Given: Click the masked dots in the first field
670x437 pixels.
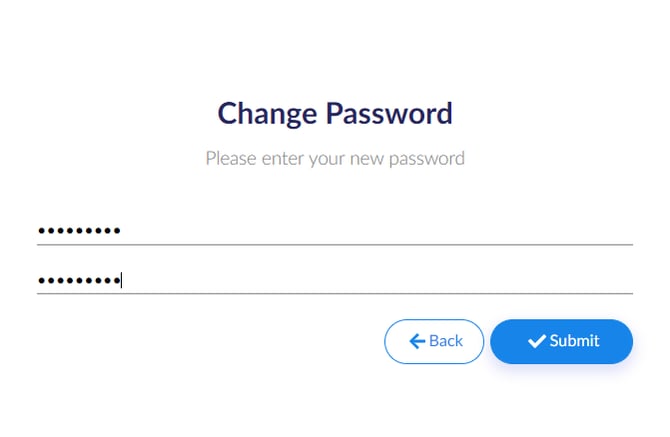Looking at the screenshot, I should 79,231.
